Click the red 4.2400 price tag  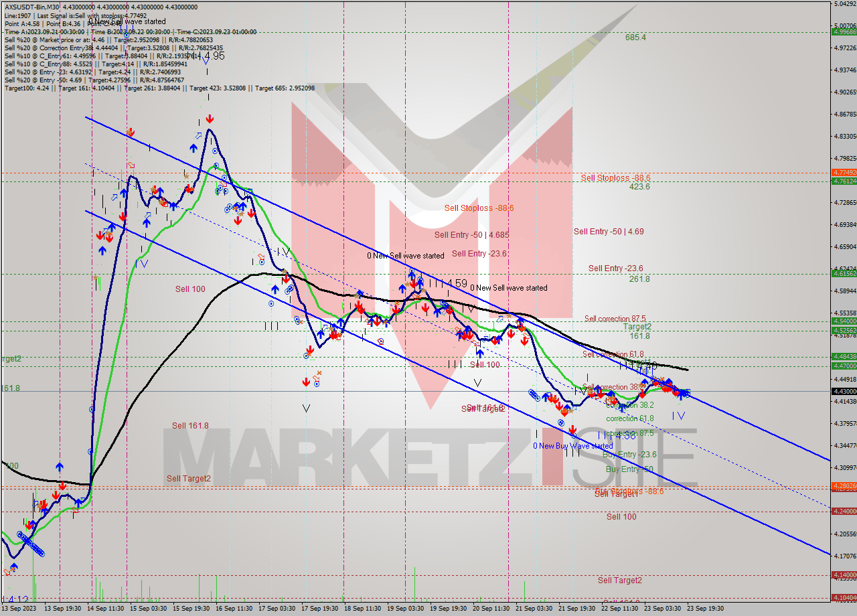[x=844, y=511]
